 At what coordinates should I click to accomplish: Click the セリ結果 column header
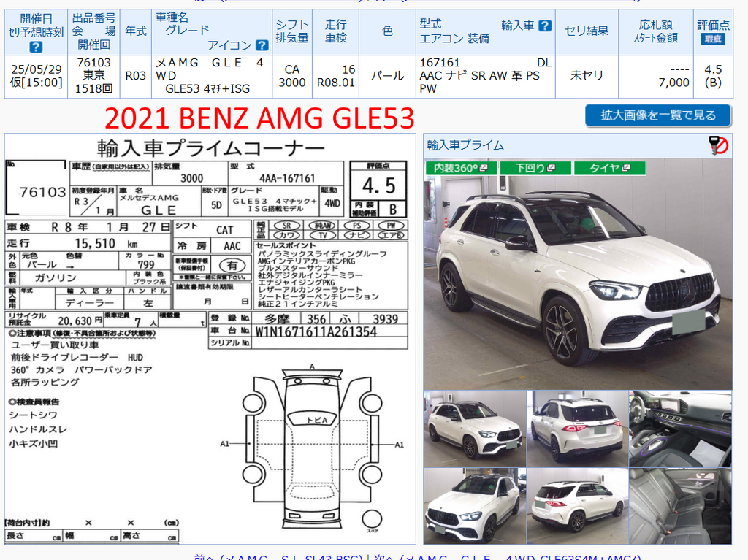587,32
